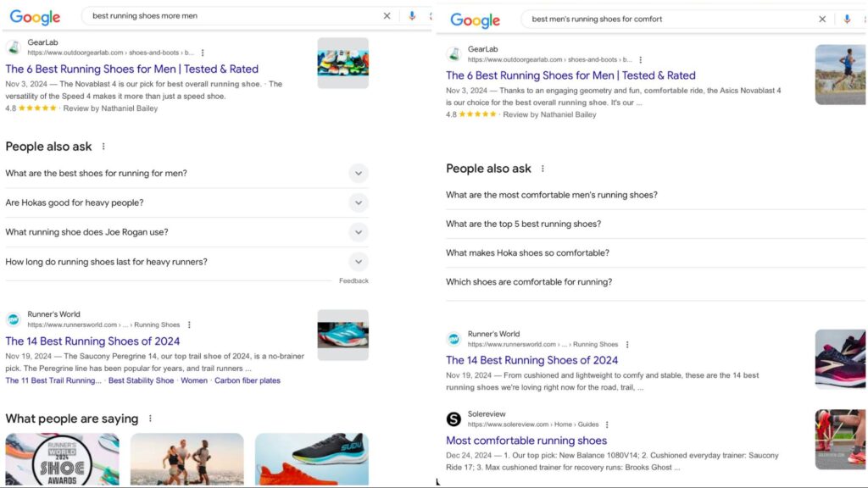The width and height of the screenshot is (868, 488).
Task: Start voice search in the left window
Action: point(412,16)
